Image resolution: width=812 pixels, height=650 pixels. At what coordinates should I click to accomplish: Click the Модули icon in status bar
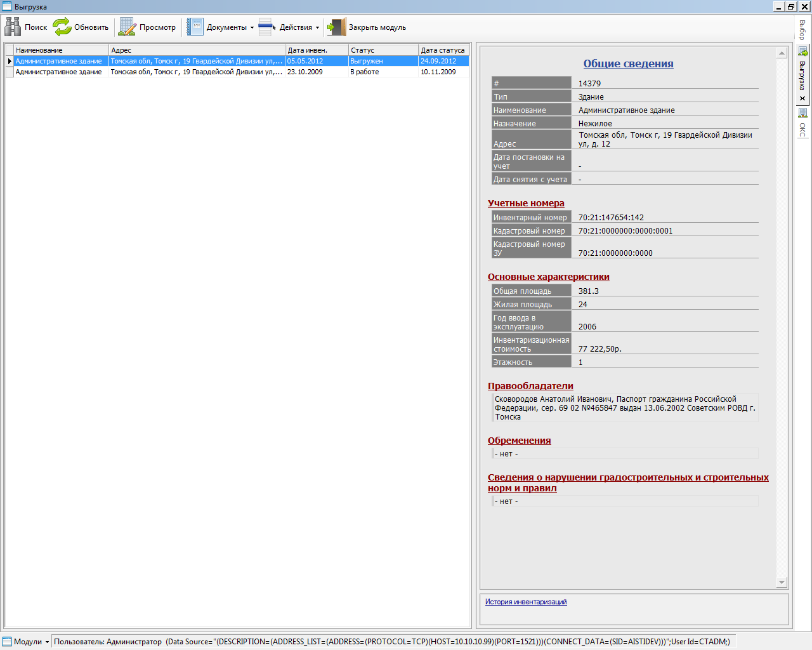7,641
